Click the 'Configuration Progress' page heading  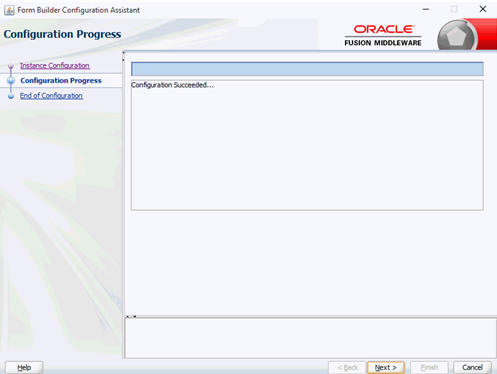point(62,34)
